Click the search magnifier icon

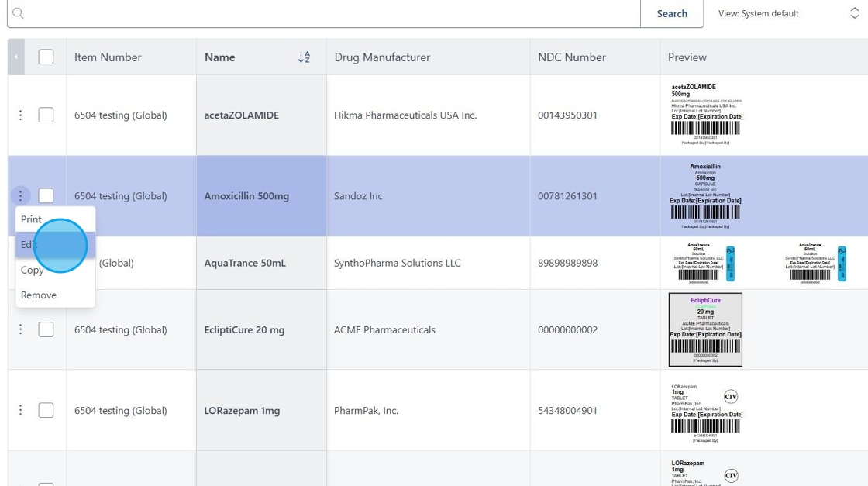19,12
